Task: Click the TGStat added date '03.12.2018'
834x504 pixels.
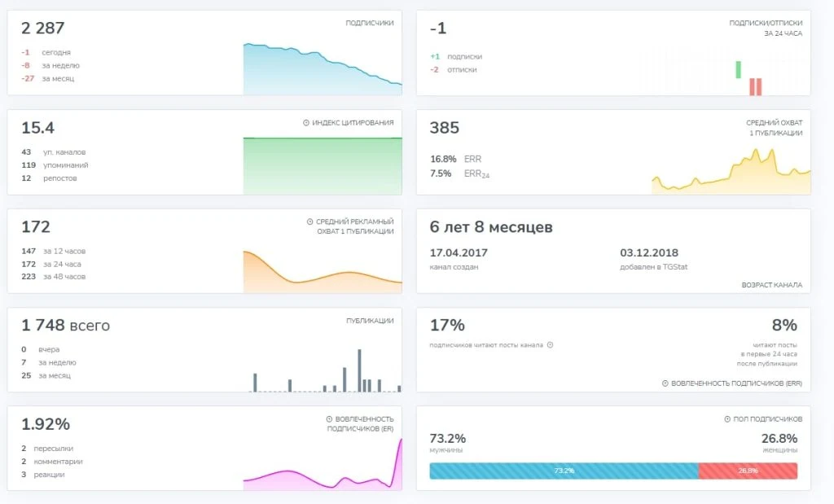Action: [649, 252]
